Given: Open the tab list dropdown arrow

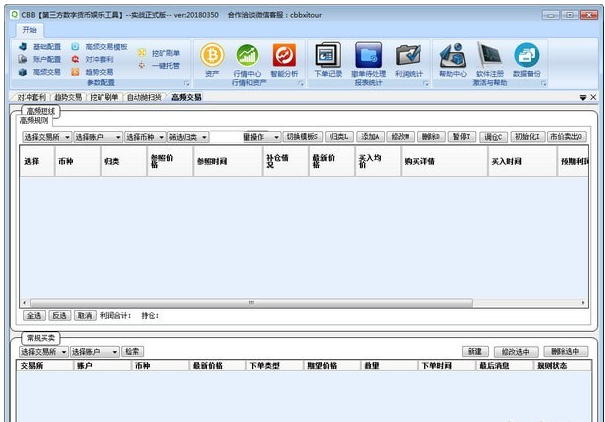Looking at the screenshot, I should (583, 98).
